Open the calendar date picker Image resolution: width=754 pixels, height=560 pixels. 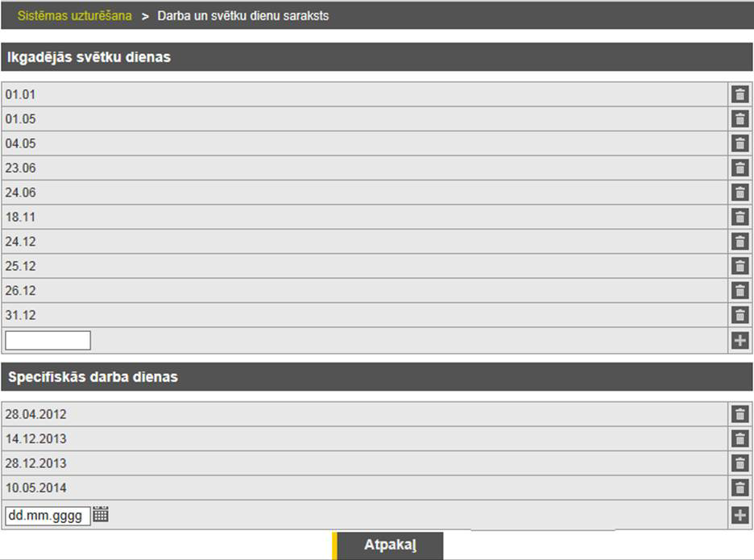click(101, 514)
